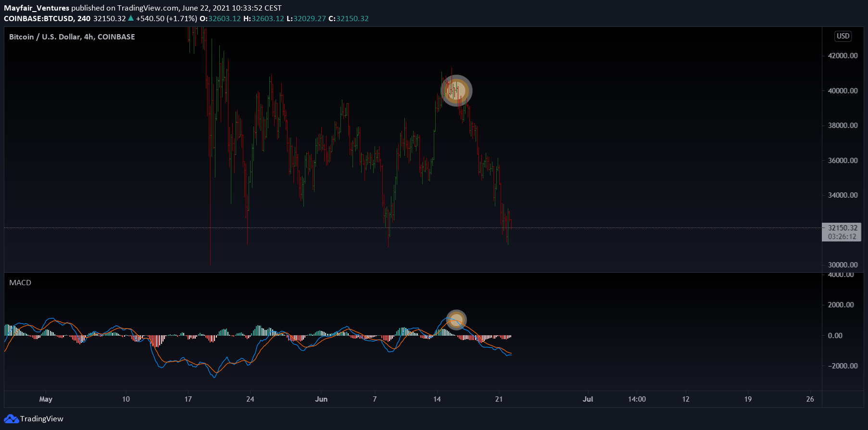Image resolution: width=868 pixels, height=430 pixels.
Task: Click the 26 date label on time axis
Action: [810, 399]
